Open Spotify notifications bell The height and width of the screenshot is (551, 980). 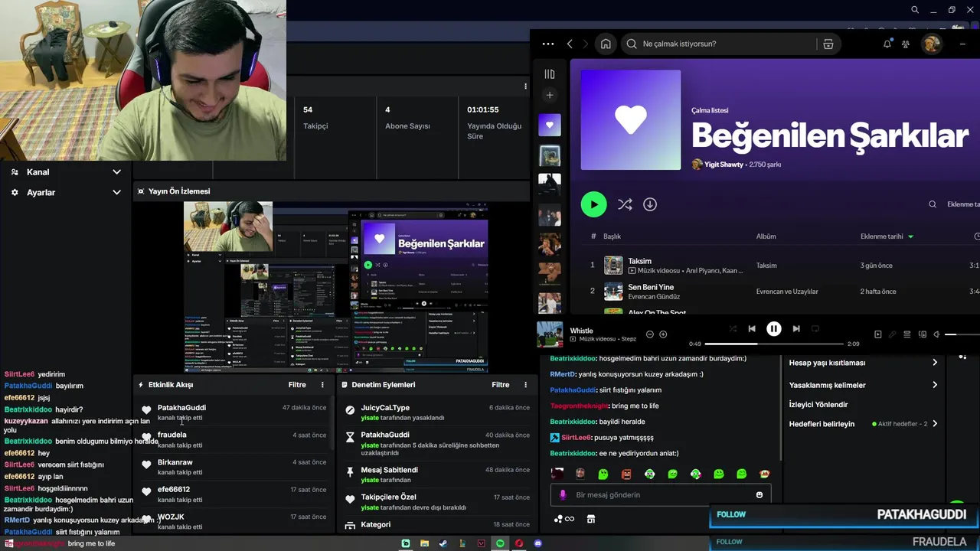(887, 44)
